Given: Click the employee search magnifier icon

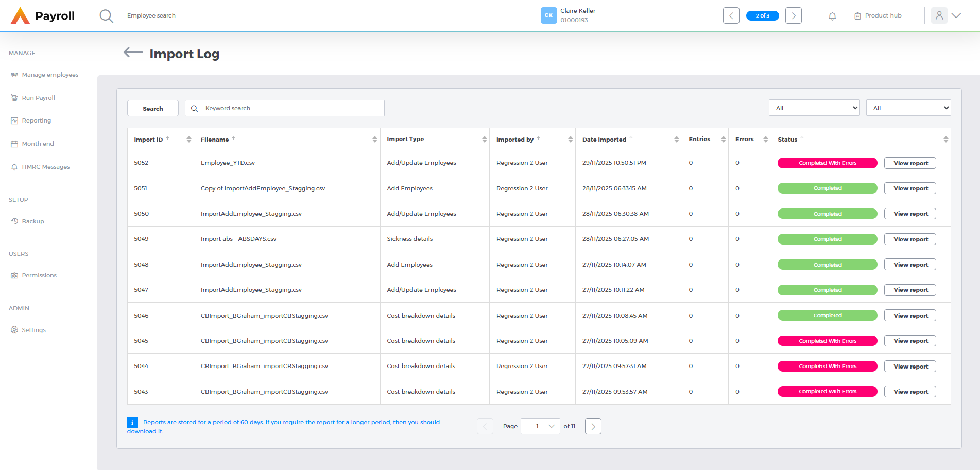Looking at the screenshot, I should [106, 16].
